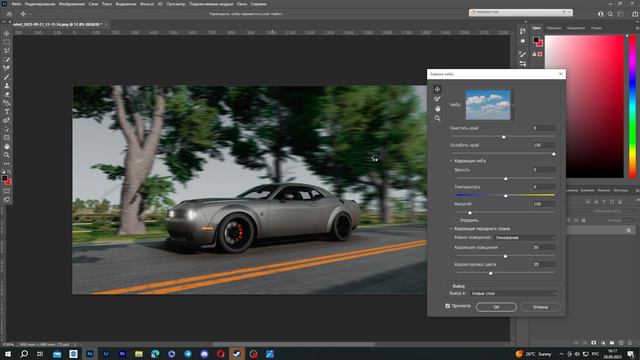Viewport: 640px width, 360px height.
Task: Open the Вывод в output dropdown
Action: pyautogui.click(x=513, y=293)
